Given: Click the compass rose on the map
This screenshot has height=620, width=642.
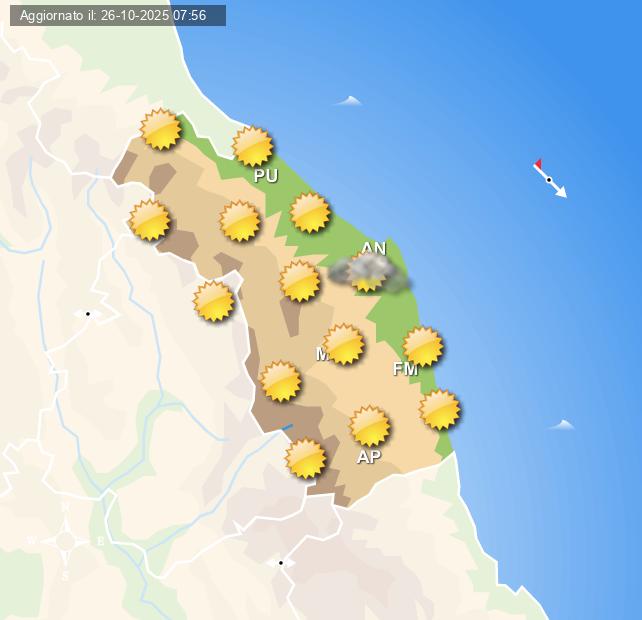Looking at the screenshot, I should point(66,541).
